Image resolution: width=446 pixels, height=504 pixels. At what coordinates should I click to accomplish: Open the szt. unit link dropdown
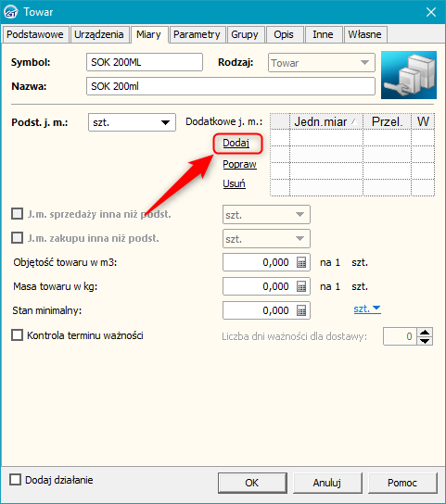click(367, 309)
